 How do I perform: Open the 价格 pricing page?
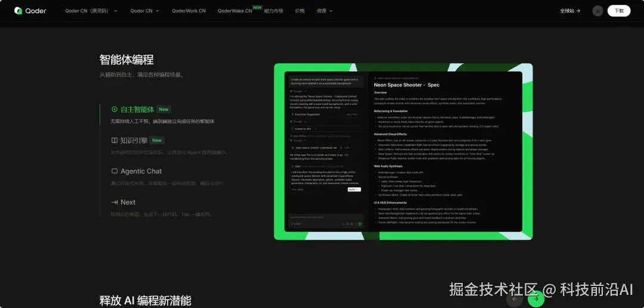(300, 11)
